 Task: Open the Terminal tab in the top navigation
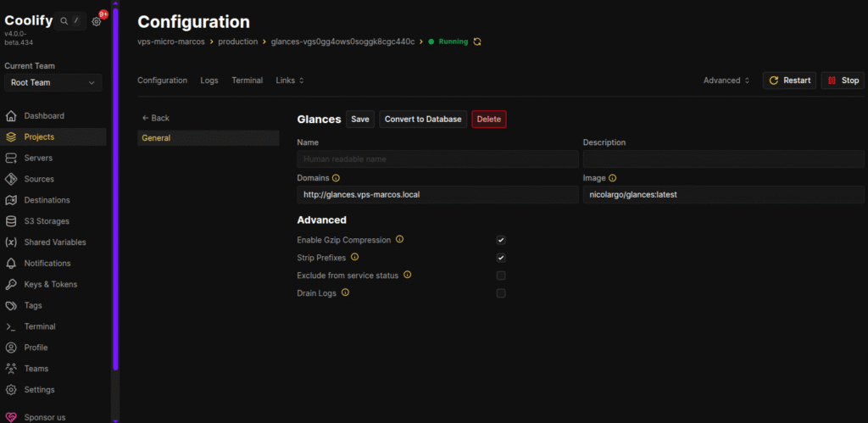click(x=247, y=81)
